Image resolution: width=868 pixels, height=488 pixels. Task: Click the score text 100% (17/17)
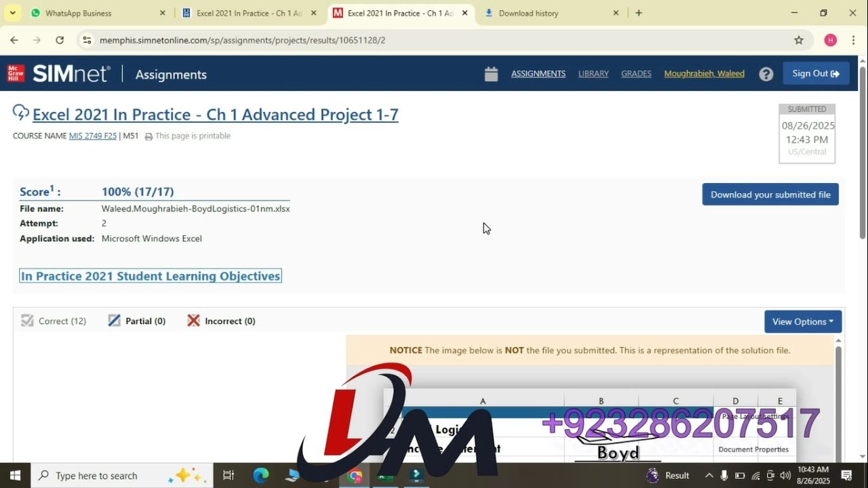(138, 192)
